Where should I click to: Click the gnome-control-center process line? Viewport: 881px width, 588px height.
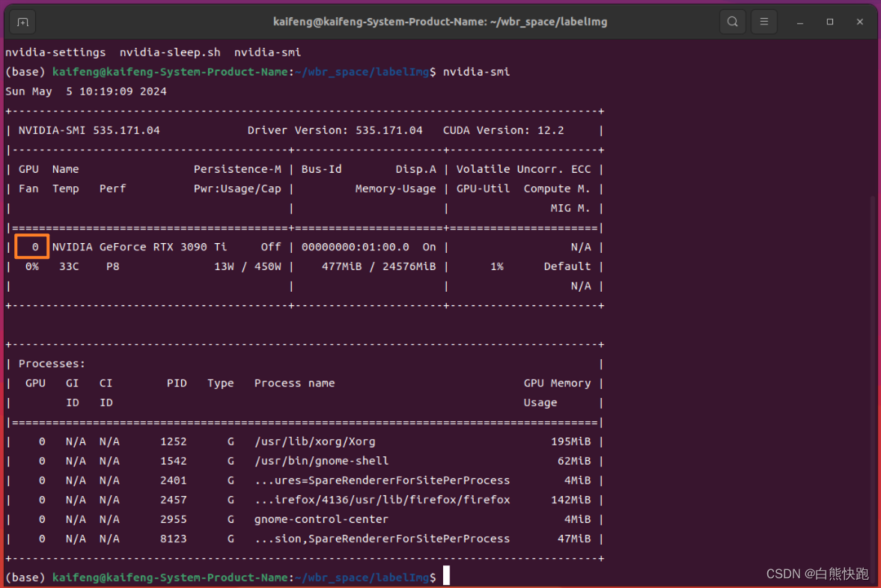click(322, 519)
